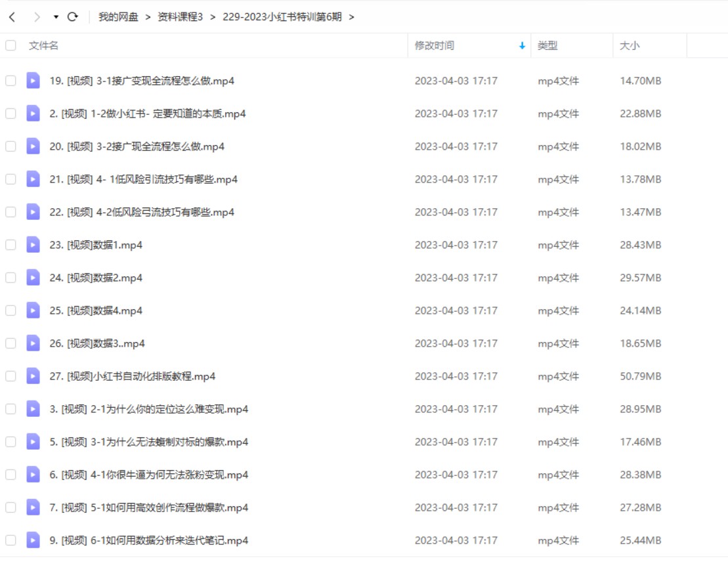The height and width of the screenshot is (562, 728).
Task: Click the 29.57MB size value
Action: tap(641, 278)
